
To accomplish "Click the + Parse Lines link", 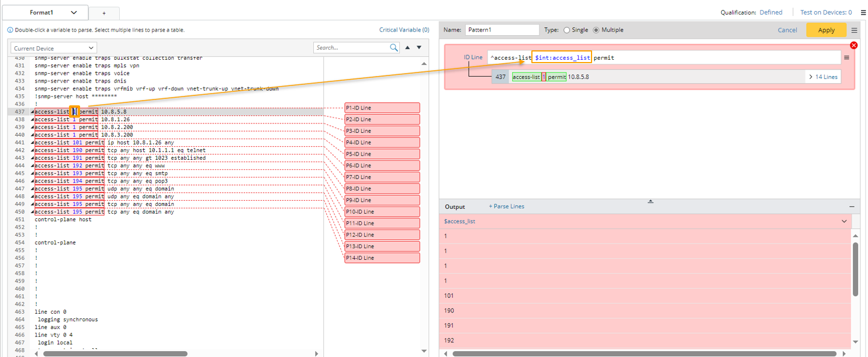I will (x=506, y=207).
